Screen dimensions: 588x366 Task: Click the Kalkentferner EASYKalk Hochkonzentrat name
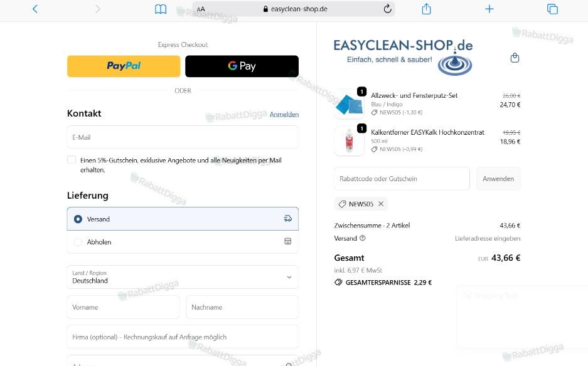point(427,132)
